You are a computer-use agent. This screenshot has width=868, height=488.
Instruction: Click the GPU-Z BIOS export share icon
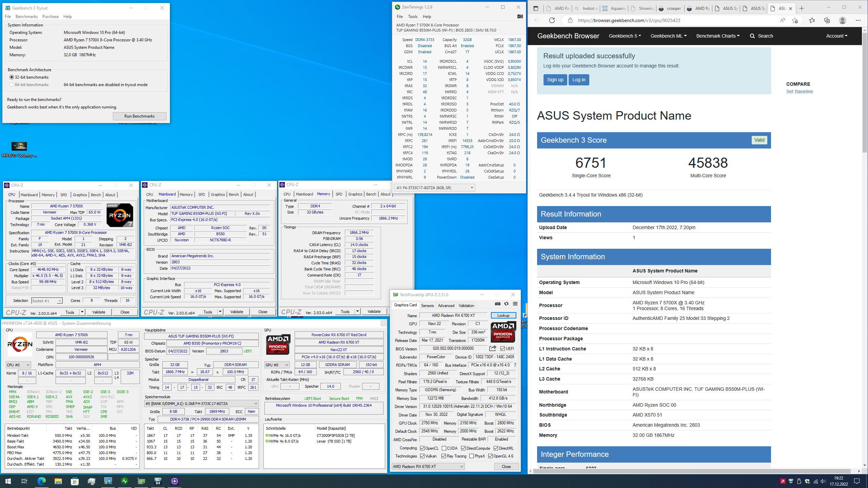(493, 348)
